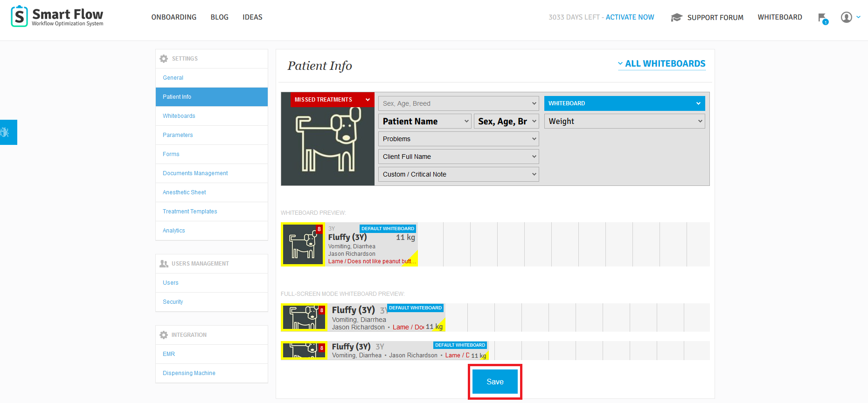Click the graduation cap support icon
Image resolution: width=868 pixels, height=403 pixels.
click(x=676, y=18)
